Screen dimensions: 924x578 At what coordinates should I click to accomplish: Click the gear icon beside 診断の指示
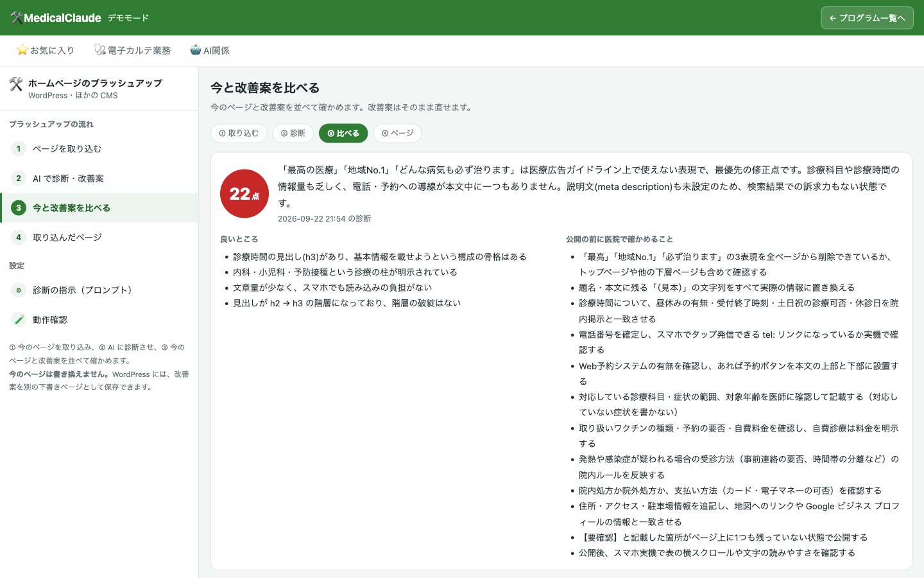click(19, 290)
